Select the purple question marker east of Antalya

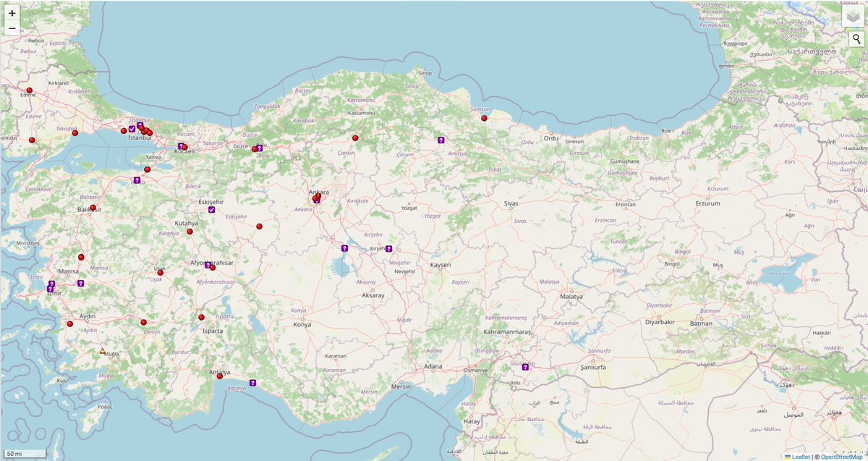click(252, 382)
